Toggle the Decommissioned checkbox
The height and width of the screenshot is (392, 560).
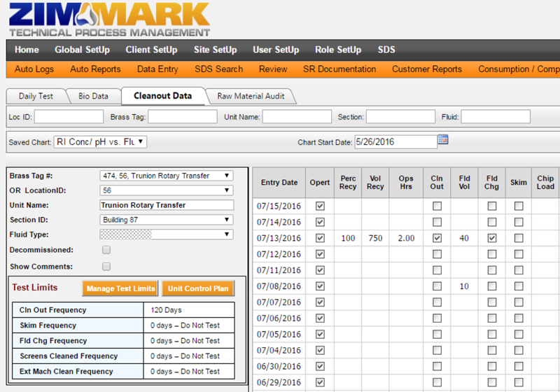tap(106, 250)
